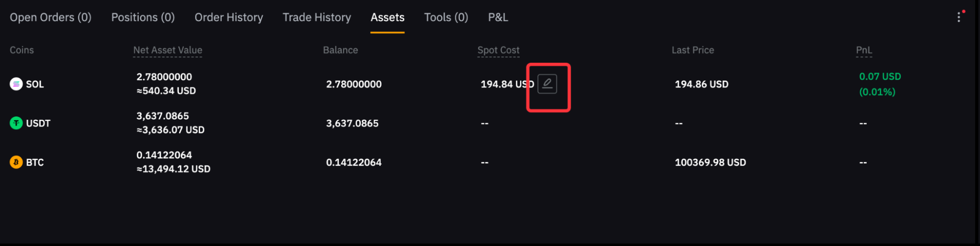Switch to the P&L tab
The image size is (980, 246).
pos(498,17)
